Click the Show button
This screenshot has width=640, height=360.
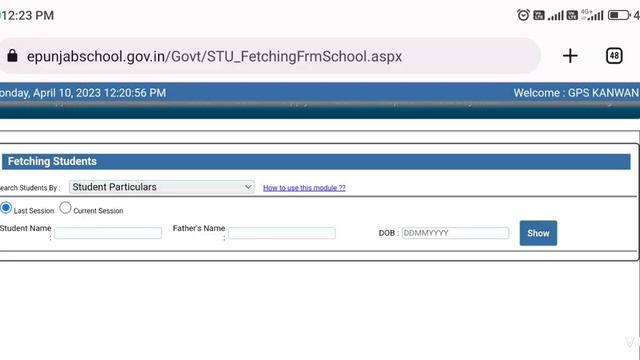(538, 233)
